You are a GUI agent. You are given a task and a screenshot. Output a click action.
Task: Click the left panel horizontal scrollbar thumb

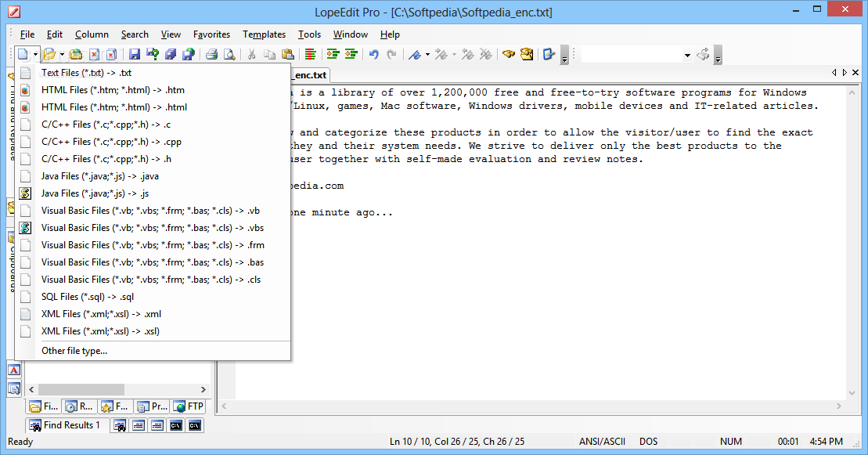click(x=81, y=389)
